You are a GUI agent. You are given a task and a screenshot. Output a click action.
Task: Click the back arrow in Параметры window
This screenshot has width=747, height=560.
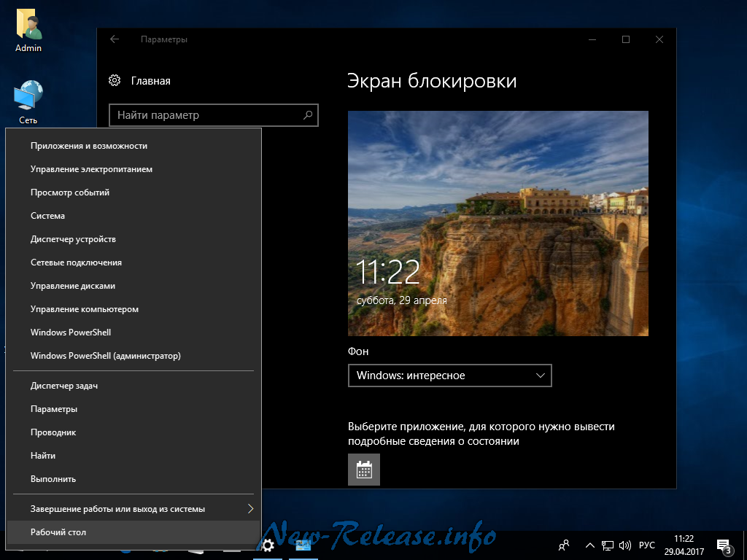pos(115,39)
